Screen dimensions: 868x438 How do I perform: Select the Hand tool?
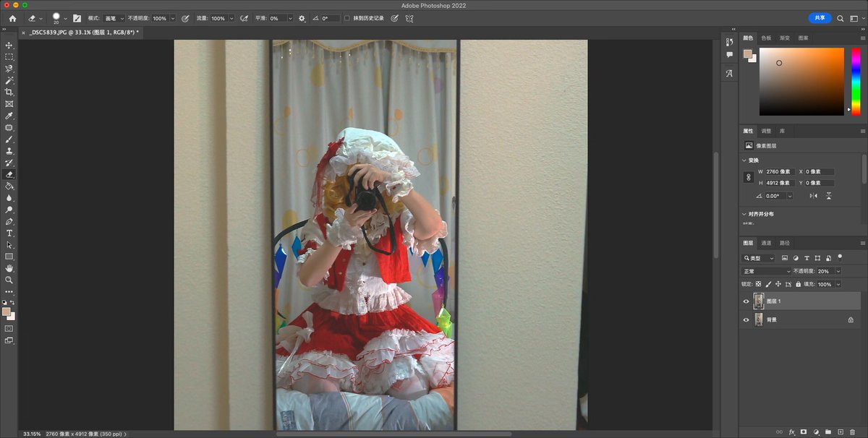click(9, 268)
